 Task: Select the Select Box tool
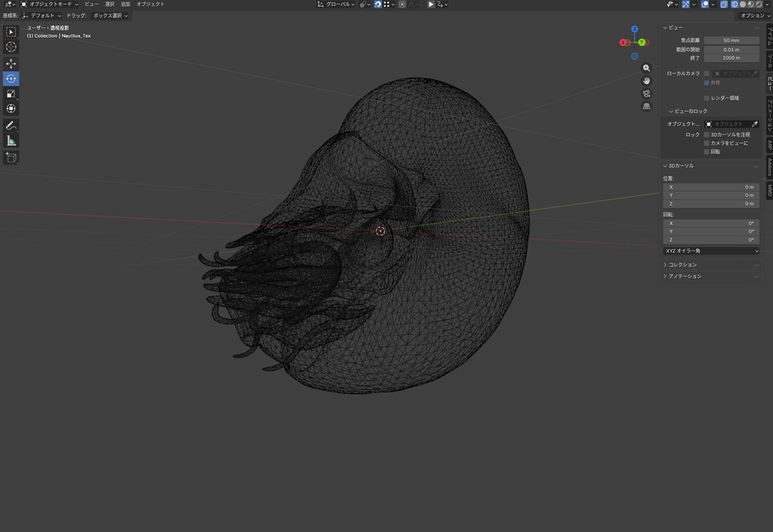[x=11, y=32]
